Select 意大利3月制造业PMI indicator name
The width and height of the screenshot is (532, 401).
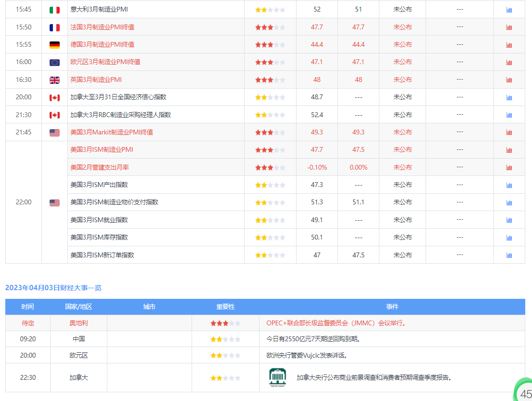tap(99, 10)
